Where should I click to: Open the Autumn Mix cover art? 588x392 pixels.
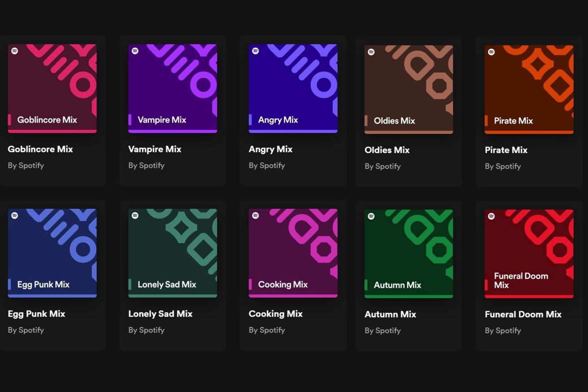409,254
